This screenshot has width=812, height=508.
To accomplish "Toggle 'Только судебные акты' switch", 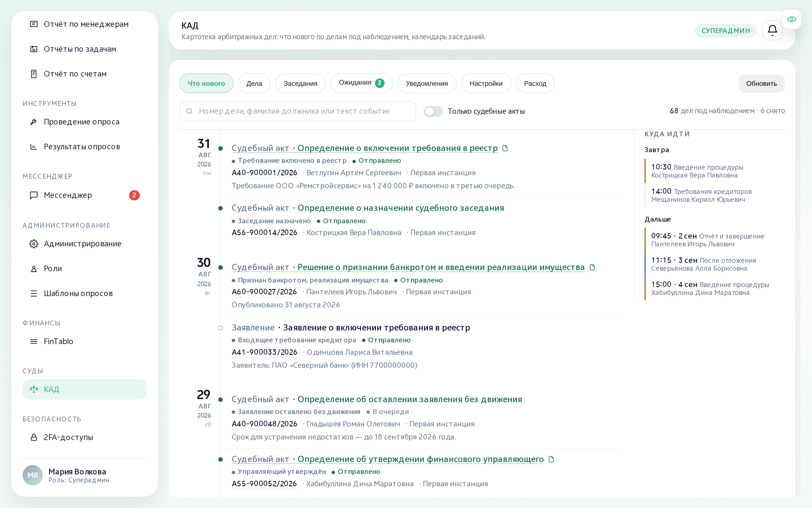I will click(x=433, y=111).
